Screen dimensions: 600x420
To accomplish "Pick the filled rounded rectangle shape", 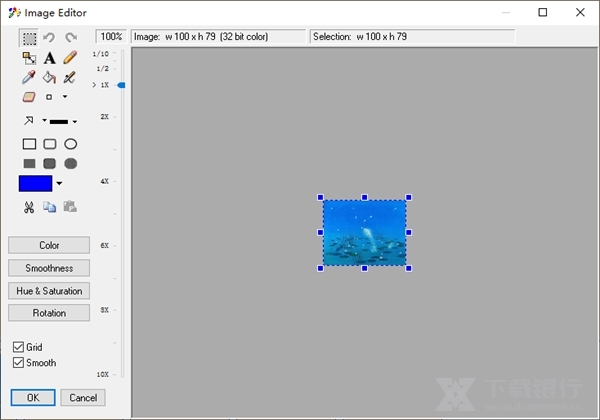I will point(50,164).
